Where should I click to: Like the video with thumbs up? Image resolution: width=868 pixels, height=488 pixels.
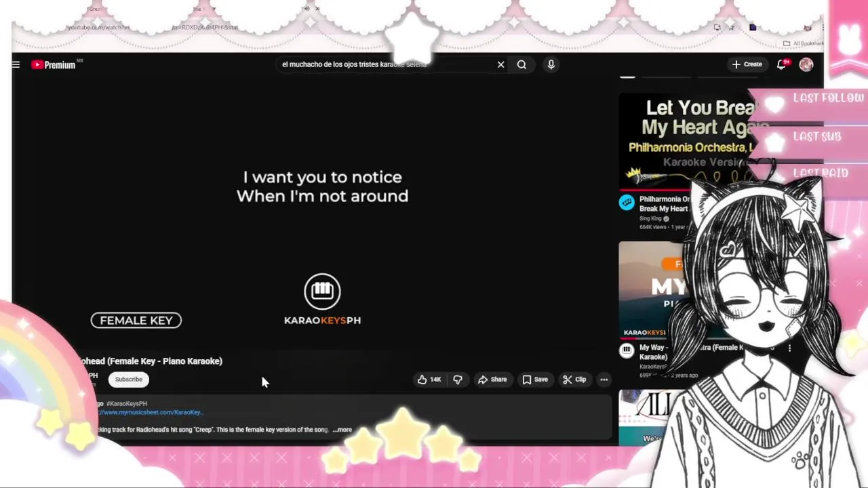[429, 380]
